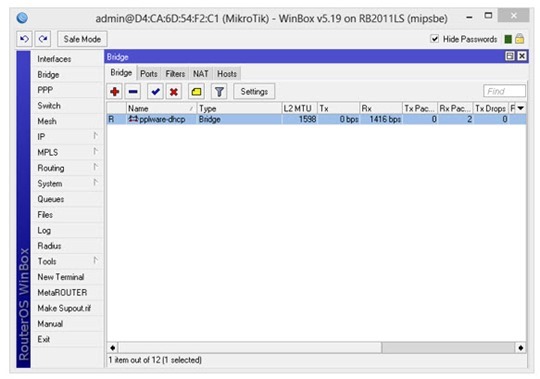This screenshot has height=379, width=540.
Task: Click the Redo arrow button
Action: click(43, 39)
